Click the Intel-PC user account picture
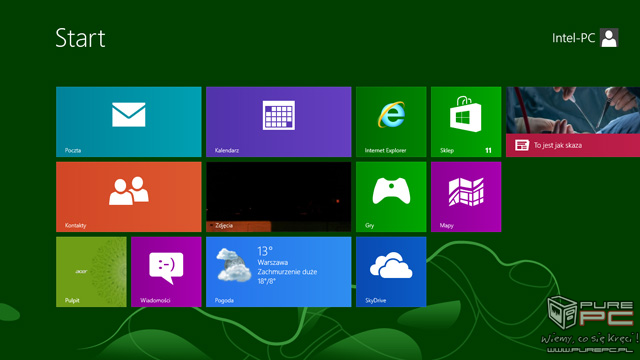Viewport: 640px width, 360px height. pyautogui.click(x=609, y=38)
